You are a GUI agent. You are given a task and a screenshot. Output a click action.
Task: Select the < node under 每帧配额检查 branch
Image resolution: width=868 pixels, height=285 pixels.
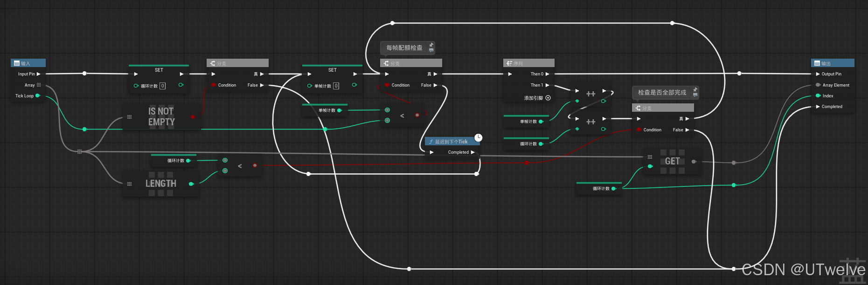[402, 115]
